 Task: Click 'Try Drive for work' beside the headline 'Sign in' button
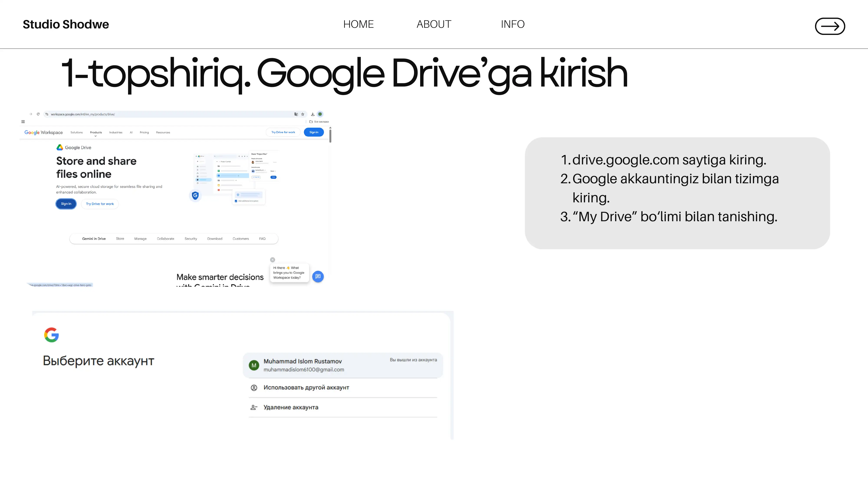[x=100, y=204]
